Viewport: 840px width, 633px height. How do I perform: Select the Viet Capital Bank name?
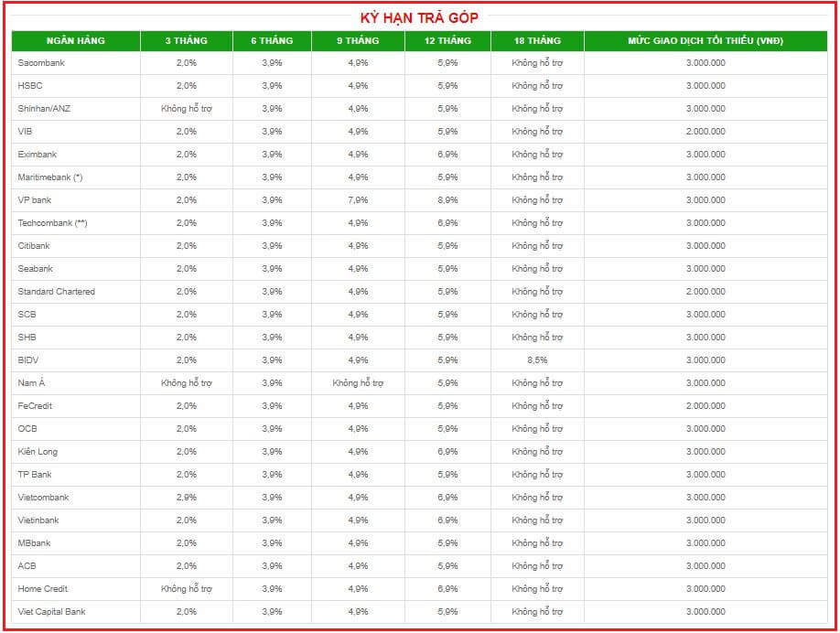(x=51, y=612)
